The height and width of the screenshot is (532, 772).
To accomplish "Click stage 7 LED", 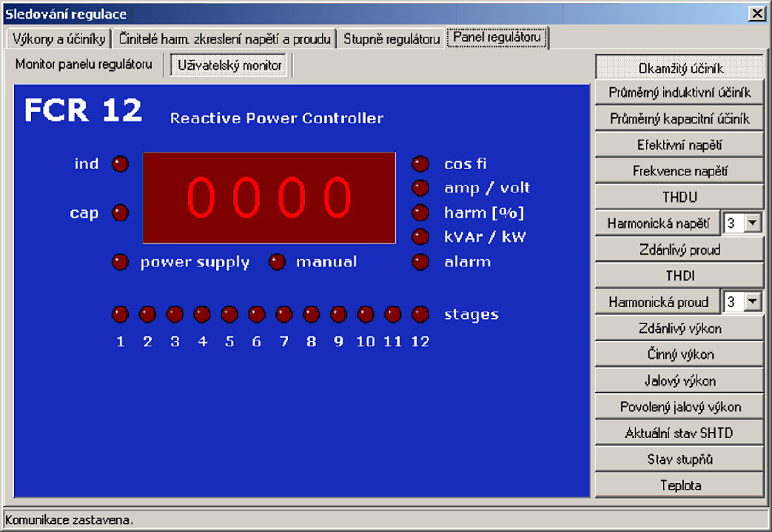I will coord(284,314).
